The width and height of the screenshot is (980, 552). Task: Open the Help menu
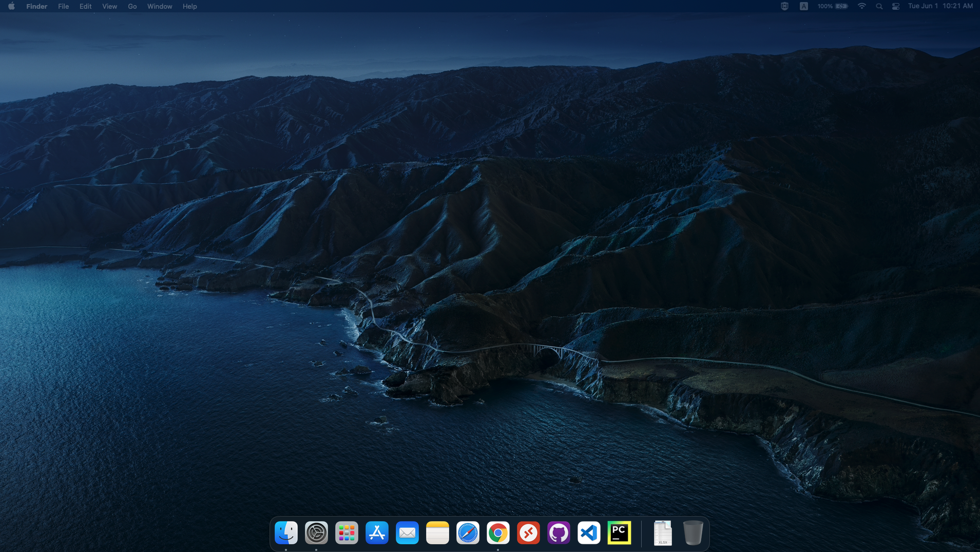pyautogui.click(x=189, y=6)
